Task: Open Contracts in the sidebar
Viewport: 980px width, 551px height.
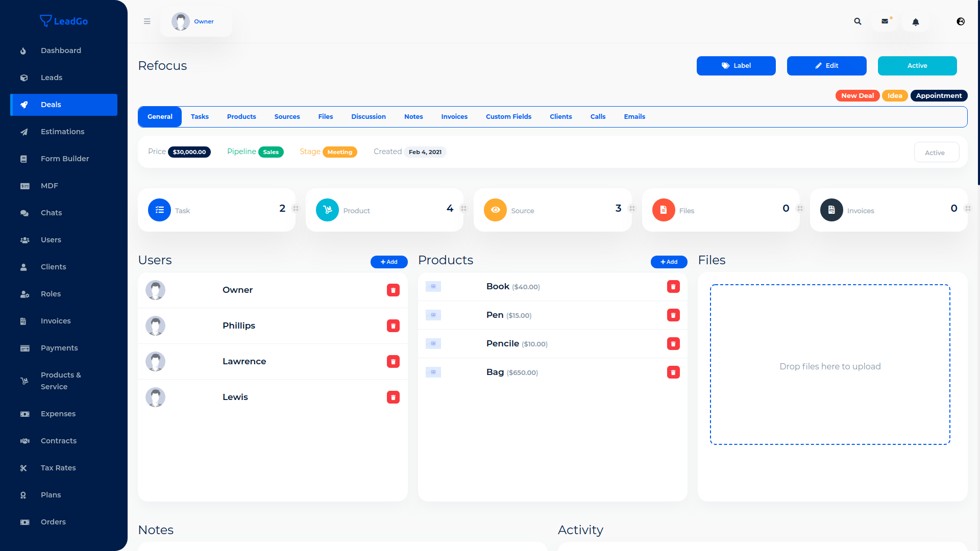Action: [x=64, y=441]
